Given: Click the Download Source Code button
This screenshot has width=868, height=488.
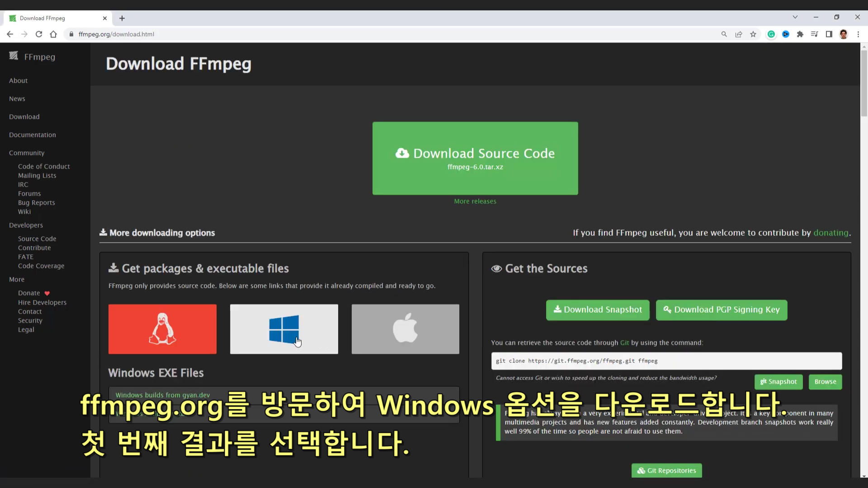Looking at the screenshot, I should [475, 158].
